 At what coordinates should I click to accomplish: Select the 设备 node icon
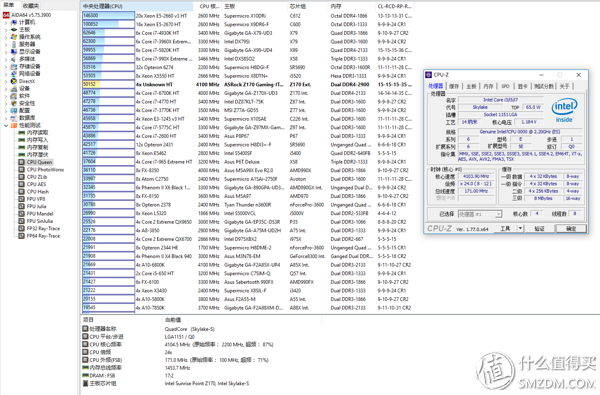pyautogui.click(x=14, y=88)
